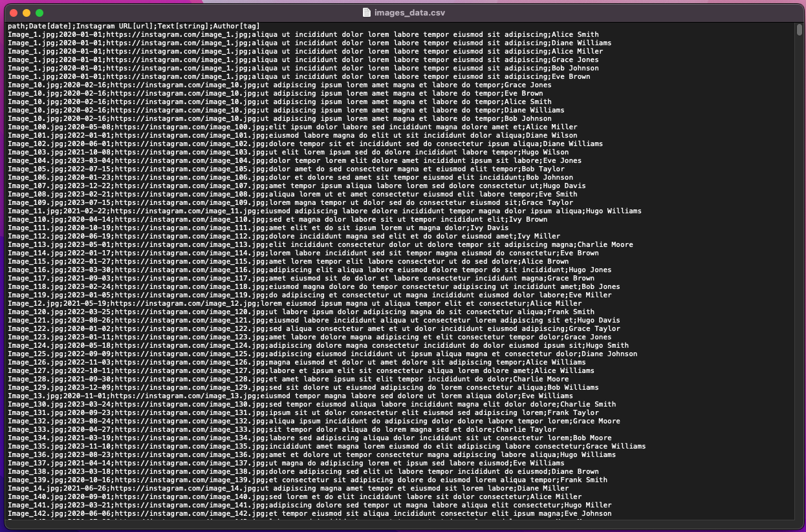This screenshot has height=532, width=806.
Task: Click the Image_102.jpg line dated 2020-06-01
Action: point(305,144)
